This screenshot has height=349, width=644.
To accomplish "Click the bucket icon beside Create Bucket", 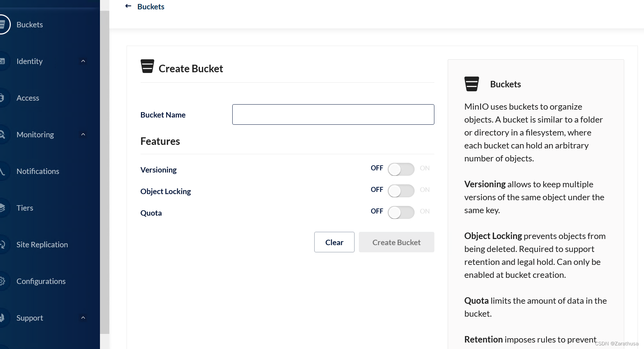I will (x=147, y=66).
